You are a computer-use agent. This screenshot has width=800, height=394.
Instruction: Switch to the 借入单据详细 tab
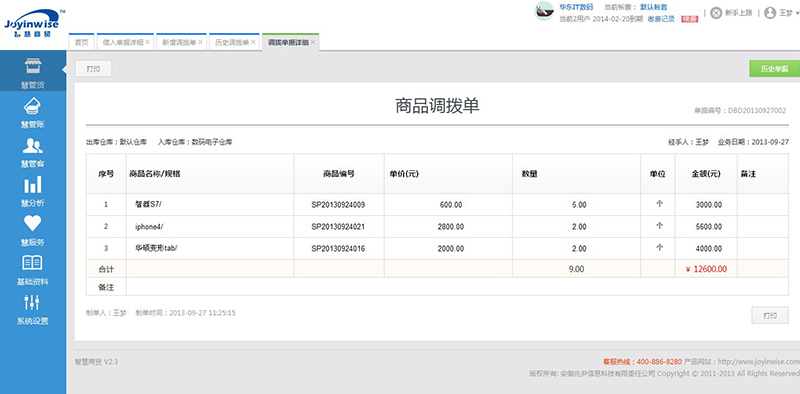tap(123, 42)
